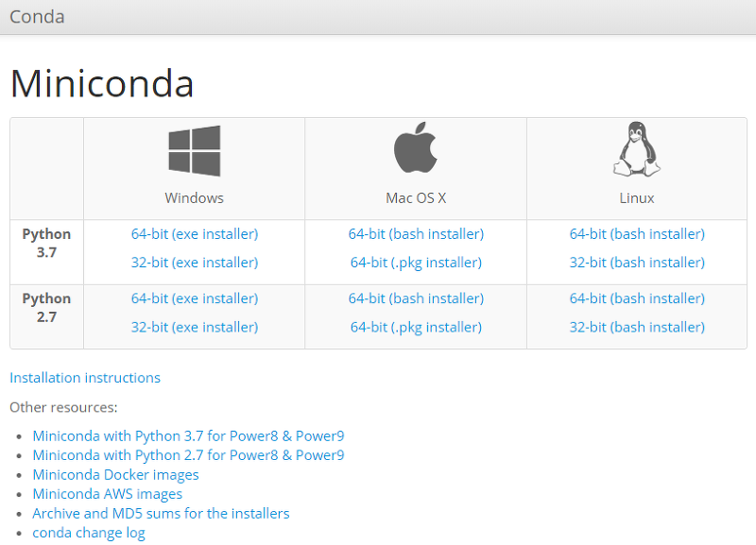Download Python 3.7 Linux 32-bit bash installer
The image size is (756, 545).
[x=637, y=263]
